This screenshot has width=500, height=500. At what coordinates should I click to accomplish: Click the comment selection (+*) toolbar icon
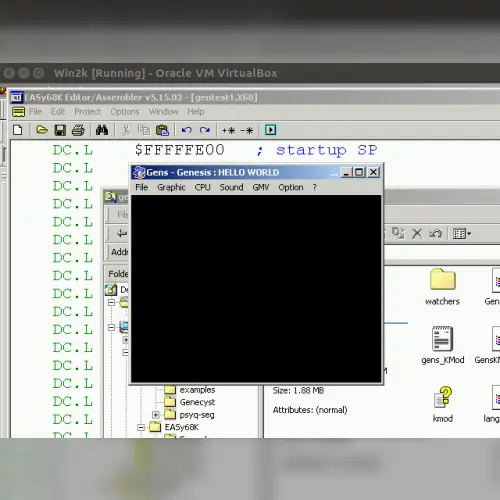tap(229, 130)
